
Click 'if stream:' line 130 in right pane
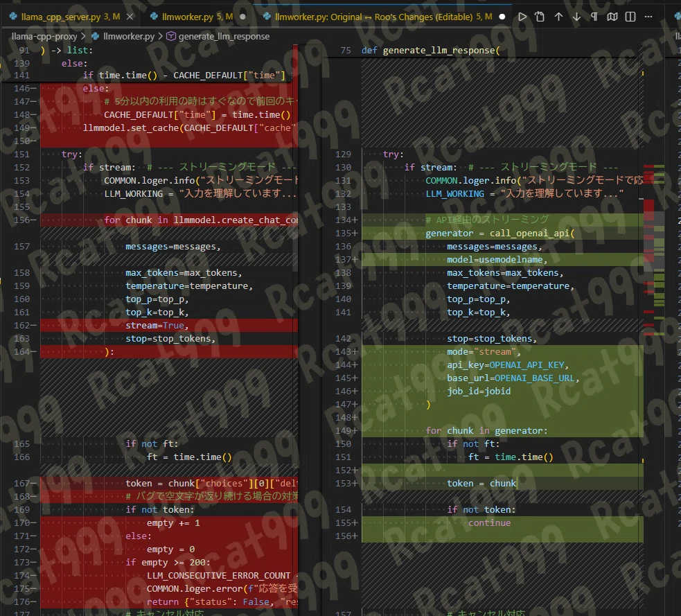click(431, 168)
